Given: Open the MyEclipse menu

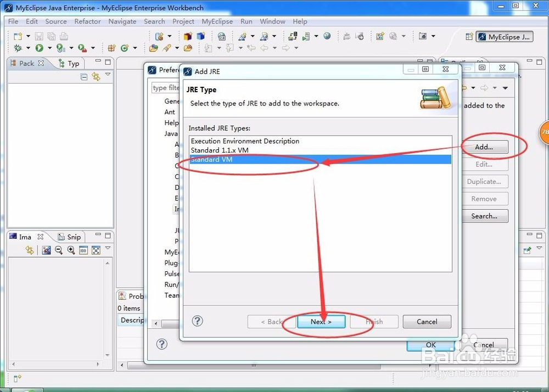Looking at the screenshot, I should point(217,21).
